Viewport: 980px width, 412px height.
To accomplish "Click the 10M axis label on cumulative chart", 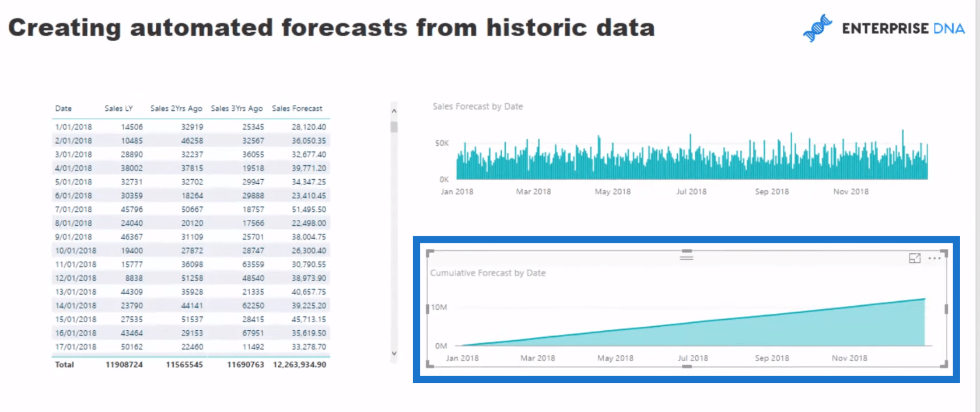I will point(439,307).
